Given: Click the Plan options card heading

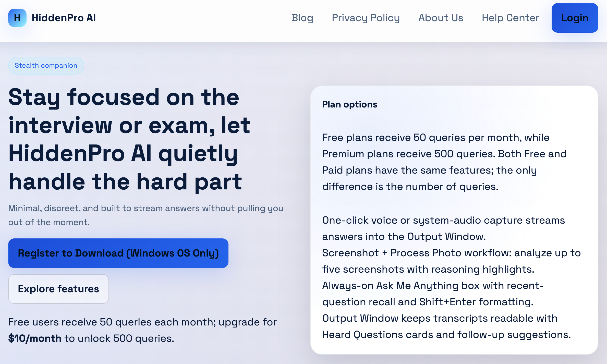Looking at the screenshot, I should (349, 104).
